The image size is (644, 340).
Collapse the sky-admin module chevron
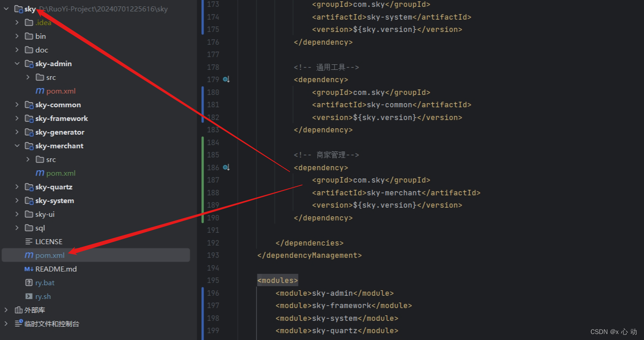pyautogui.click(x=17, y=64)
